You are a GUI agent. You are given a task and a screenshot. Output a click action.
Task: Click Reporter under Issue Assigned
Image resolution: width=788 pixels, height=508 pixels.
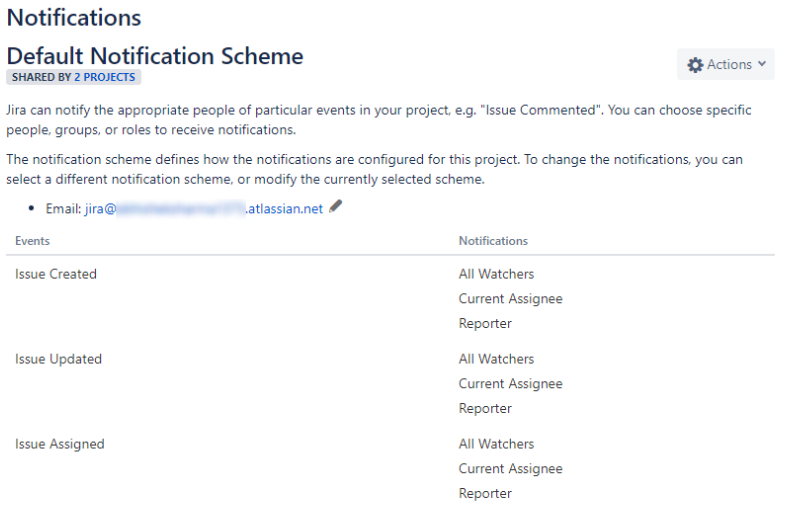(485, 493)
